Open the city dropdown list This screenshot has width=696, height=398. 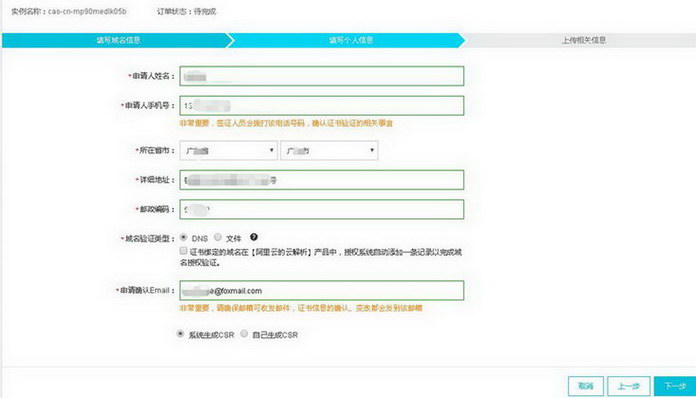pos(329,150)
